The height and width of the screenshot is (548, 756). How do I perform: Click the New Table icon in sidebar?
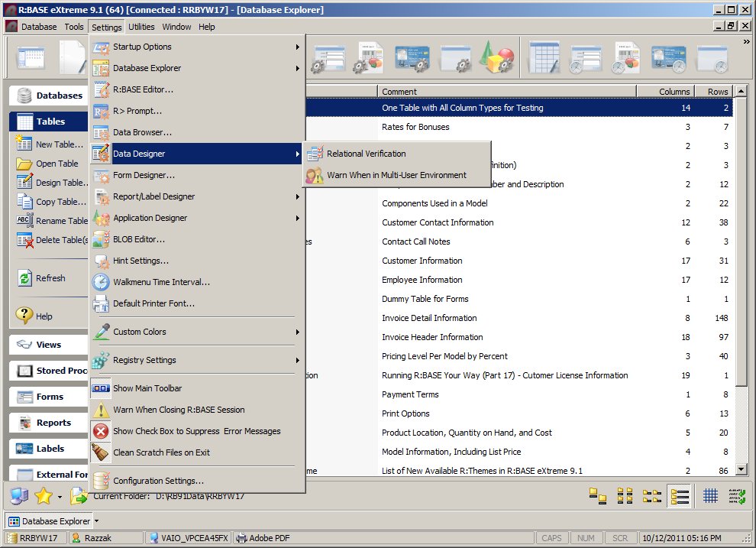point(24,144)
